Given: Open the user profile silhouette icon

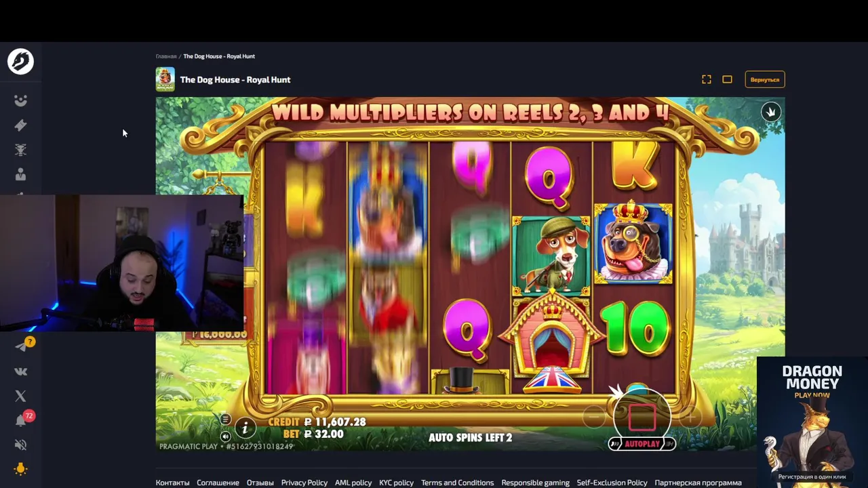Looking at the screenshot, I should [20, 174].
